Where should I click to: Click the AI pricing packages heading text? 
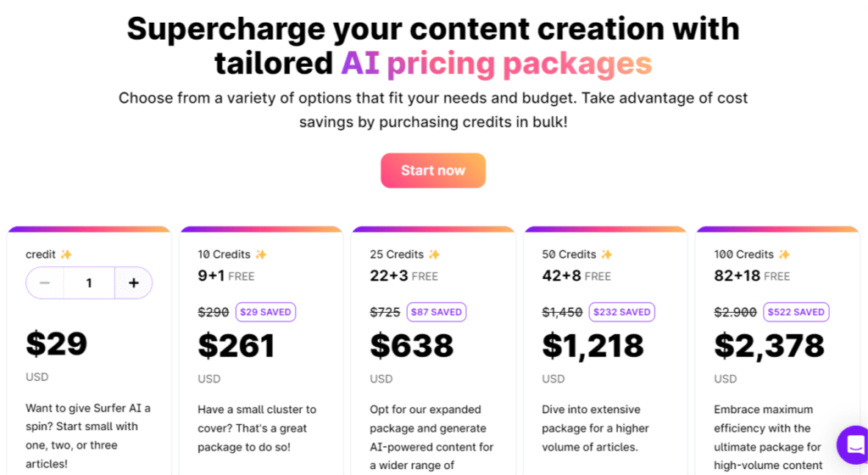(497, 63)
